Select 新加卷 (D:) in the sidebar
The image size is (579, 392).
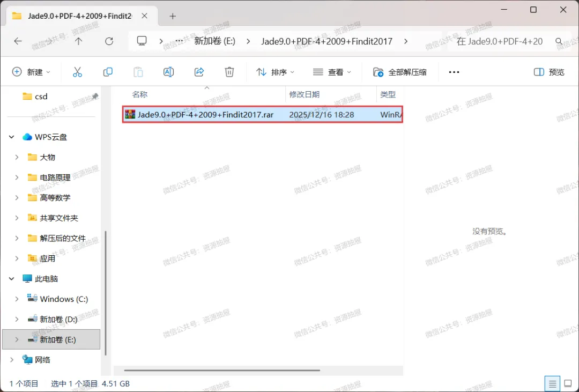(x=52, y=319)
